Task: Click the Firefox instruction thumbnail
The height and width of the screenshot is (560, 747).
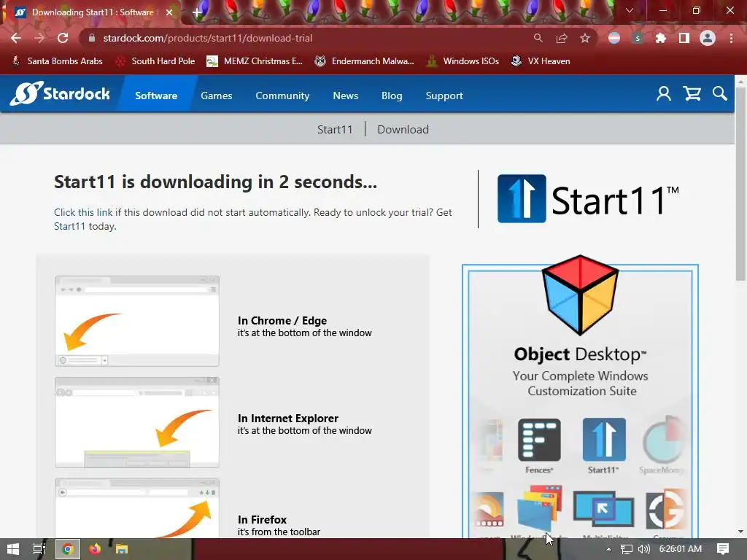Action: [x=137, y=508]
